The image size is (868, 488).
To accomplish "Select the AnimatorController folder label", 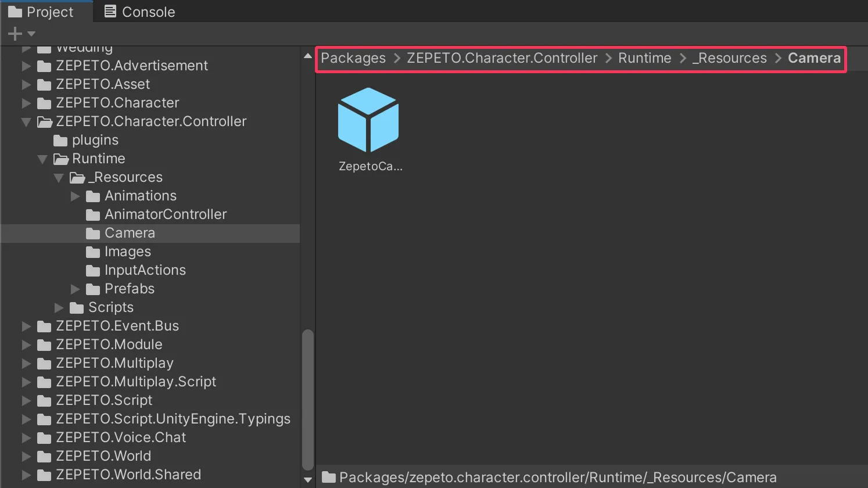I will tap(166, 215).
